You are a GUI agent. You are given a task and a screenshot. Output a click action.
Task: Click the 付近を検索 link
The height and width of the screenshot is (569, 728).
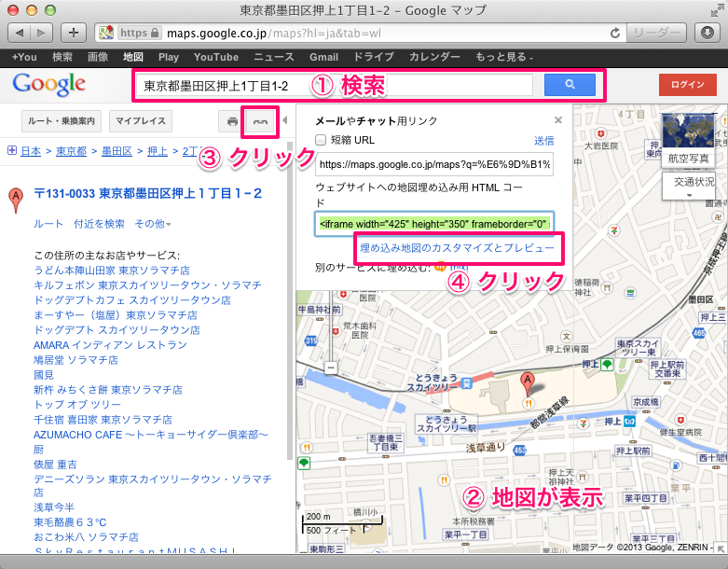pyautogui.click(x=99, y=224)
